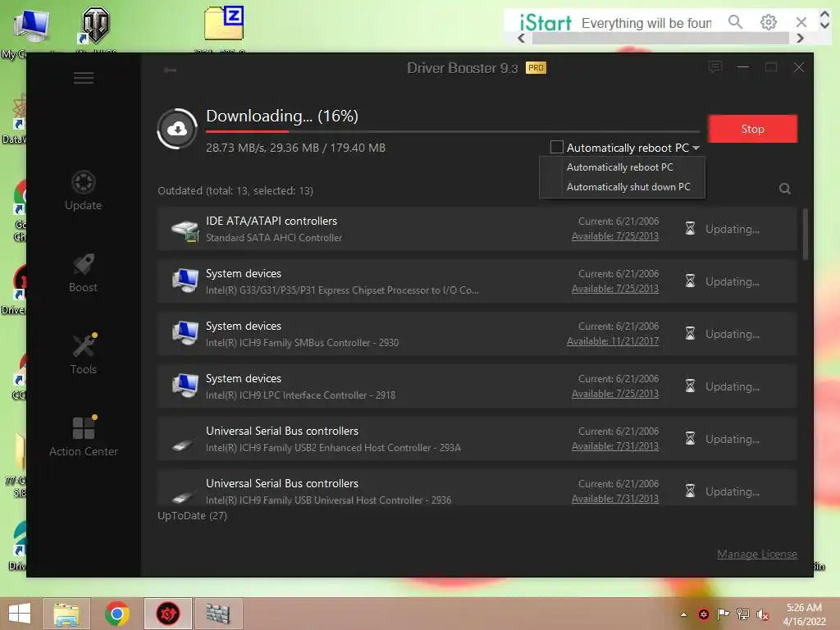Close the iStart toolbar with the X

pyautogui.click(x=801, y=22)
